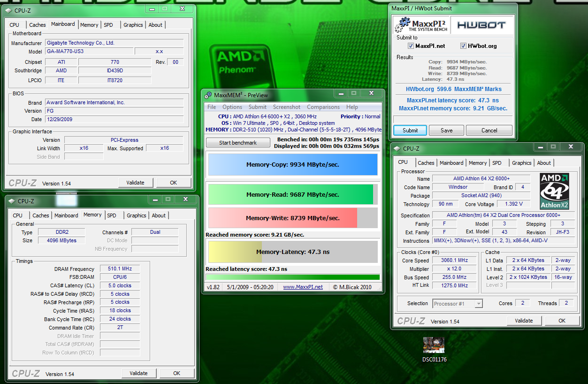Click the Memory-Read result bar

click(292, 194)
